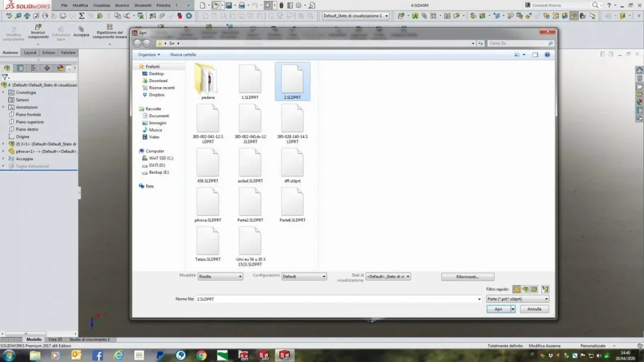644x362 pixels.
Task: Open the Default_Stato di visualizzazione-1 combo box
Action: tap(356, 16)
